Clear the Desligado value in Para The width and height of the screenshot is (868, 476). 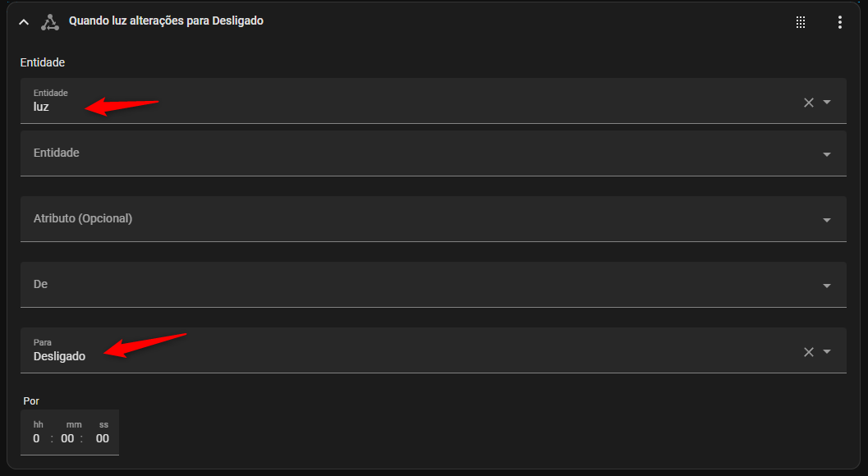(809, 352)
